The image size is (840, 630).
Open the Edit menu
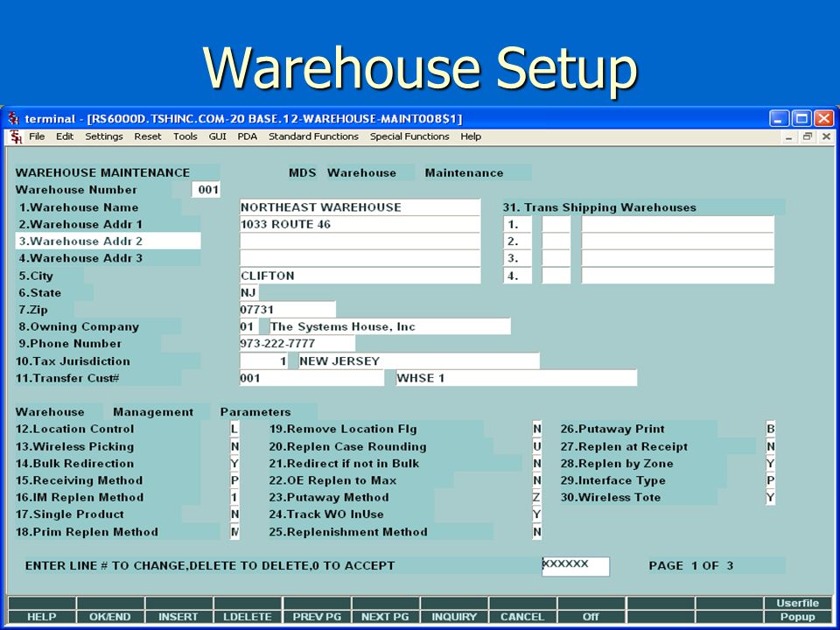coord(65,136)
